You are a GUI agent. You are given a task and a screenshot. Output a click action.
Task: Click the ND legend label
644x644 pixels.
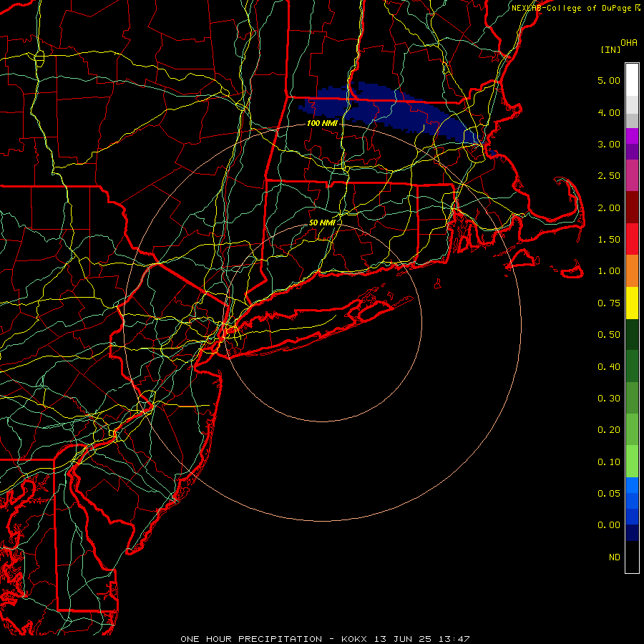coord(615,557)
